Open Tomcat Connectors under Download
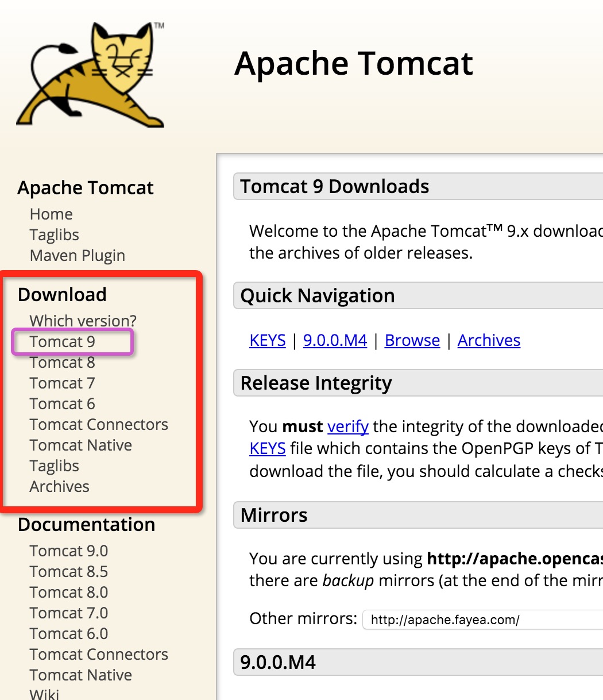This screenshot has width=603, height=700. [99, 425]
